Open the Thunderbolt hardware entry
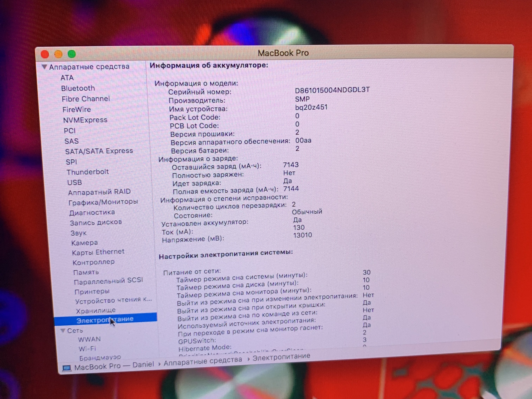532x399 pixels. [88, 172]
